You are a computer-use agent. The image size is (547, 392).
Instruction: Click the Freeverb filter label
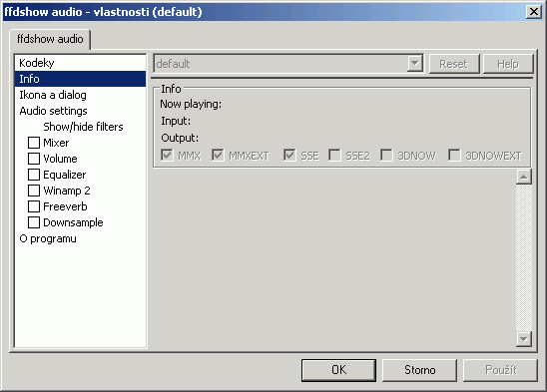65,206
